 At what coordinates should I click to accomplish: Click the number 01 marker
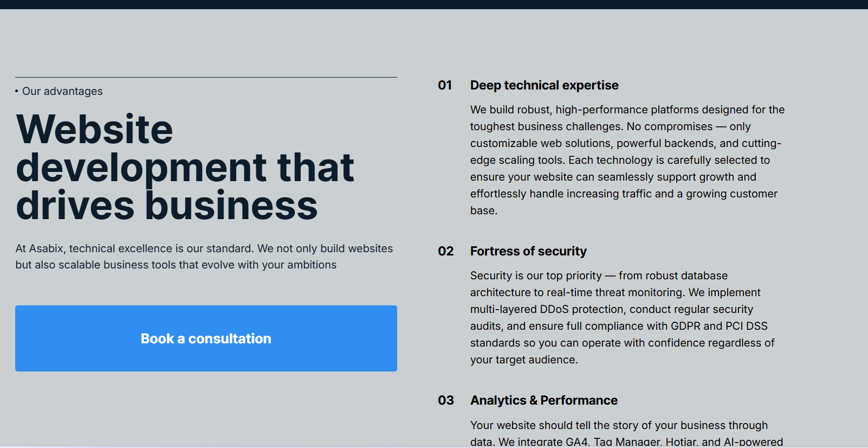coord(445,85)
